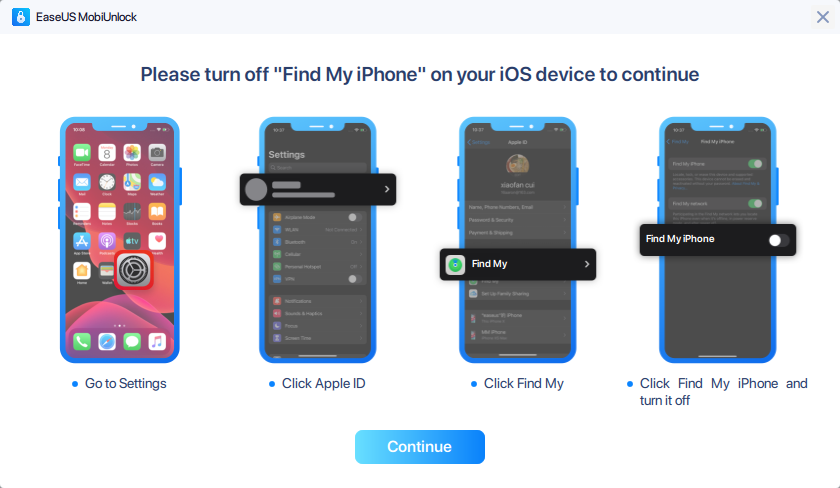The image size is (840, 488).
Task: Click the EaseUS MobiUnlock lock logo icon
Action: click(x=20, y=17)
